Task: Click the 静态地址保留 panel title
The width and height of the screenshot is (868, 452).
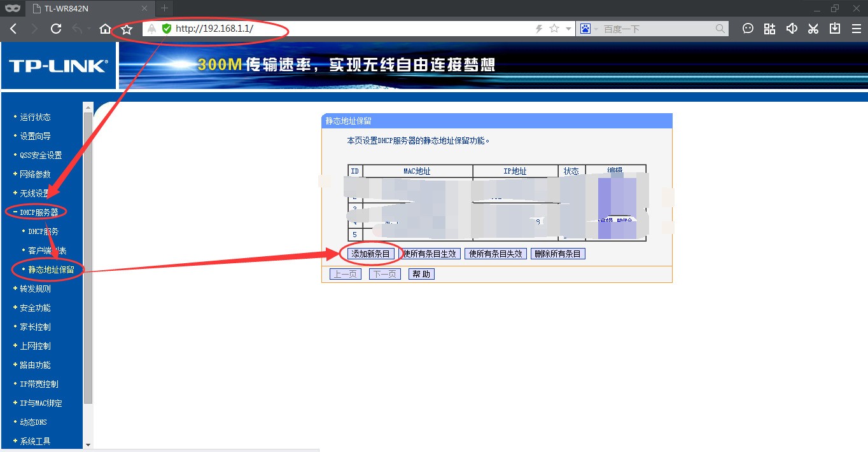Action: click(349, 121)
